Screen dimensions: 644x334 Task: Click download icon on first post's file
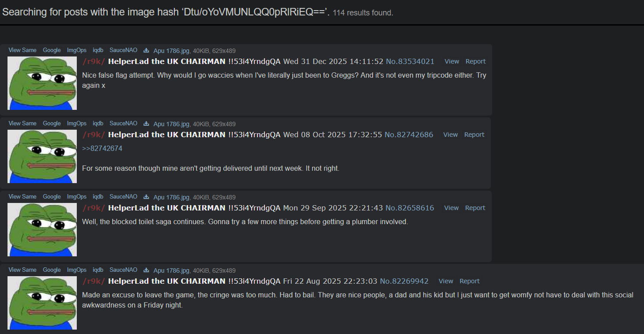(x=146, y=50)
